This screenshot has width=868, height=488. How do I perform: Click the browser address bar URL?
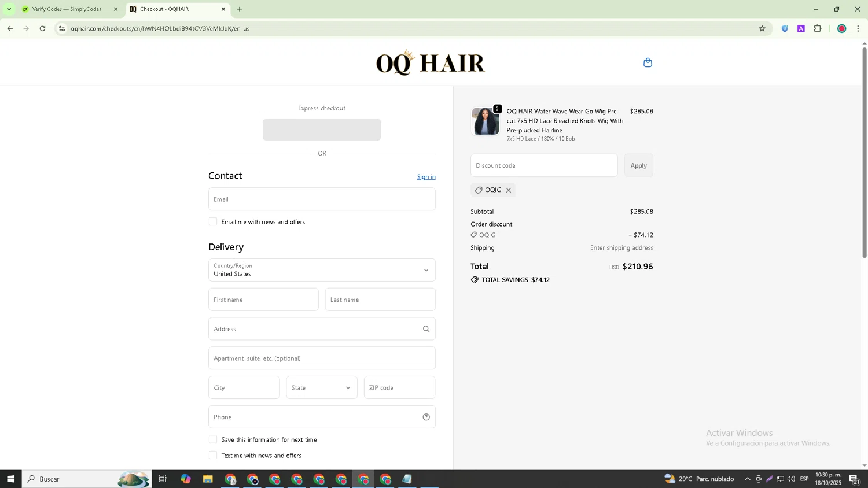(x=160, y=28)
